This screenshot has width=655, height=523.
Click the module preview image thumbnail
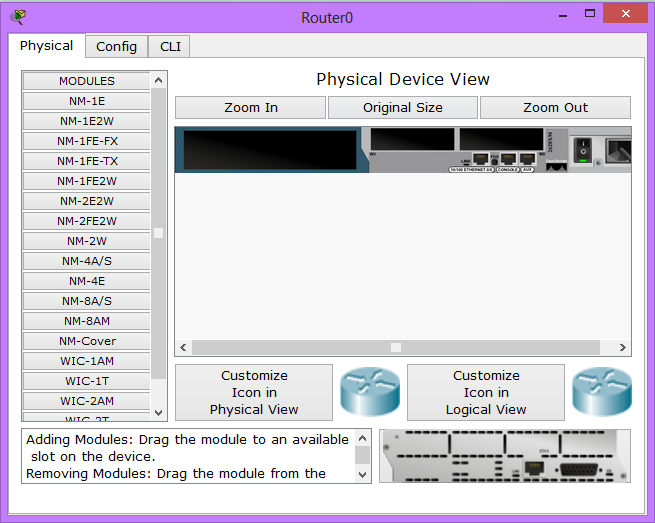505,456
